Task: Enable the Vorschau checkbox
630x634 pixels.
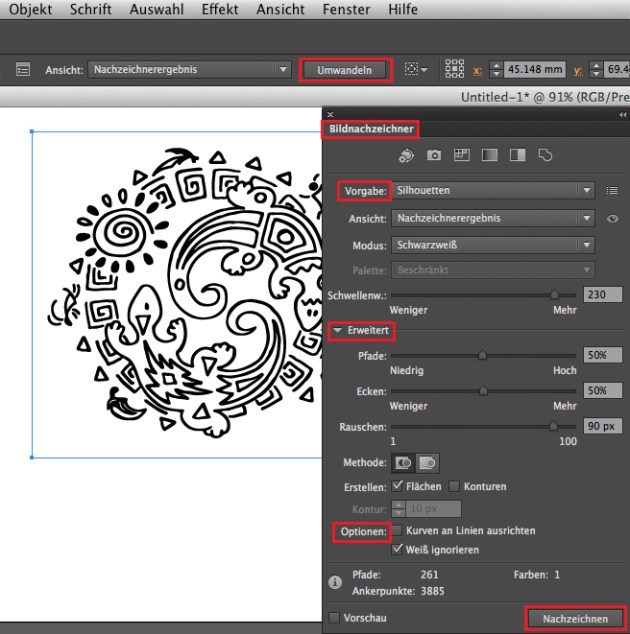Action: pyautogui.click(x=334, y=618)
